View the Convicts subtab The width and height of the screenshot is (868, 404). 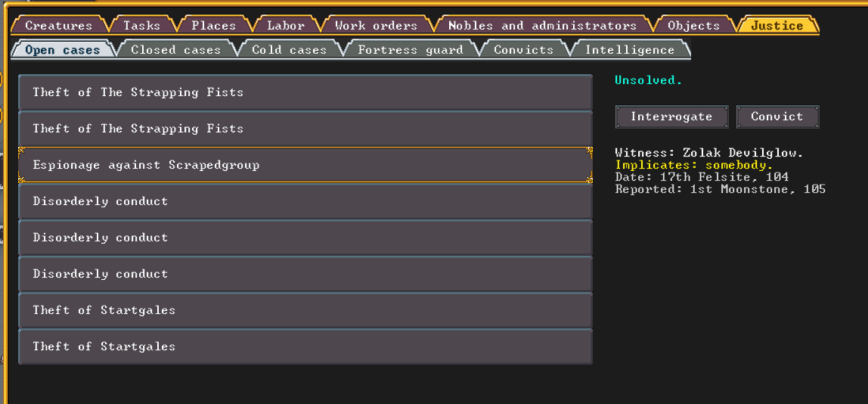(x=524, y=50)
